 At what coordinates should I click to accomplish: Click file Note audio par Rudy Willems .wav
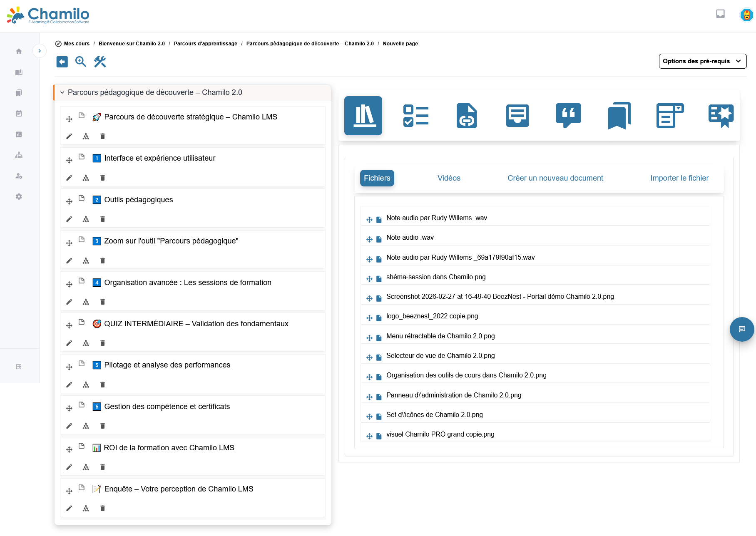(x=436, y=218)
